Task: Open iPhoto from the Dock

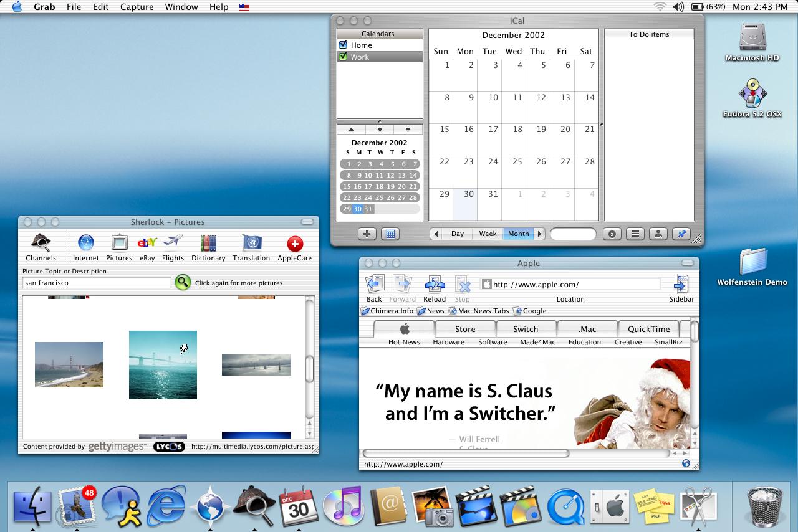Action: 432,506
